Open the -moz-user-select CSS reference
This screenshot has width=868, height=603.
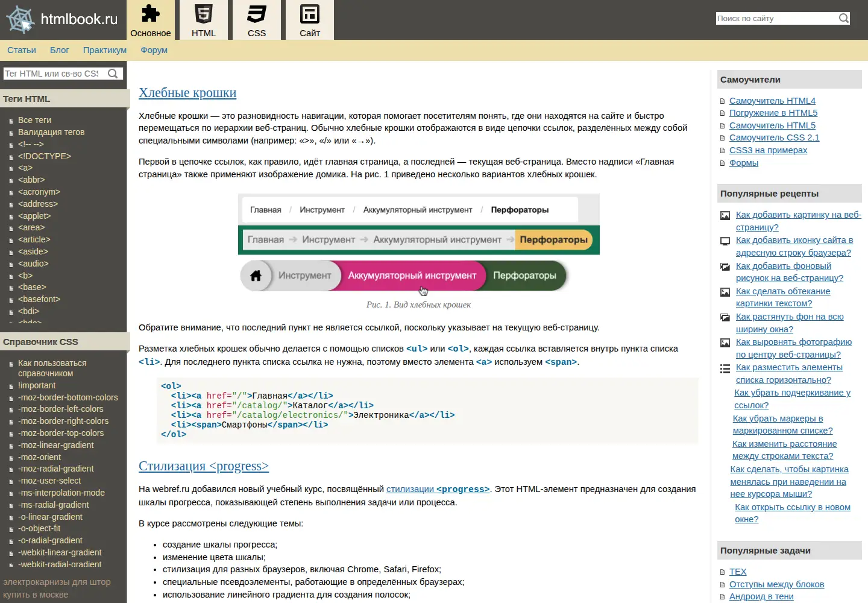[49, 481]
